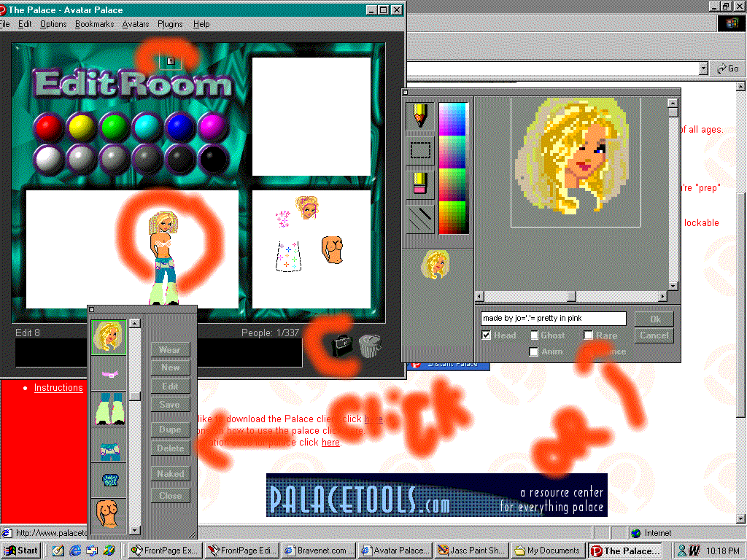The image size is (747, 560).
Task: Open the Avatars menu
Action: (136, 24)
